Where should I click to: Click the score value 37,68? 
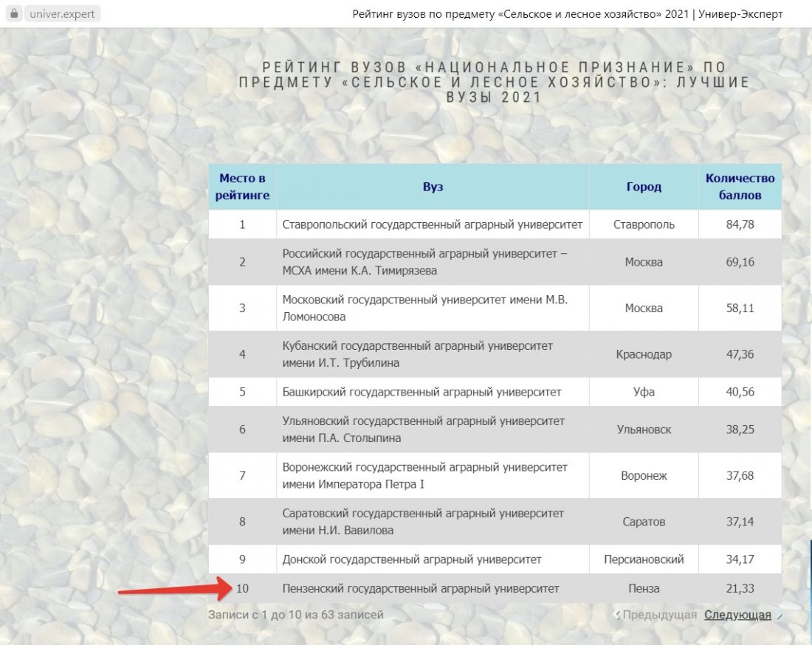tap(740, 476)
